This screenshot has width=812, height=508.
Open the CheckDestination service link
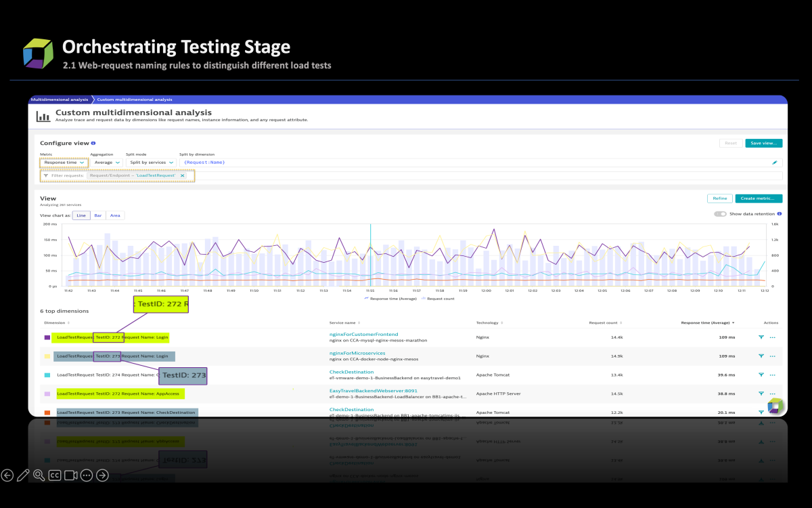[x=352, y=371]
